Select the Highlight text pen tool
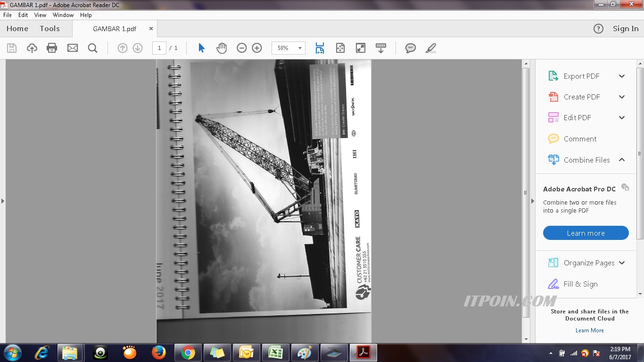This screenshot has width=644, height=362. 431,48
